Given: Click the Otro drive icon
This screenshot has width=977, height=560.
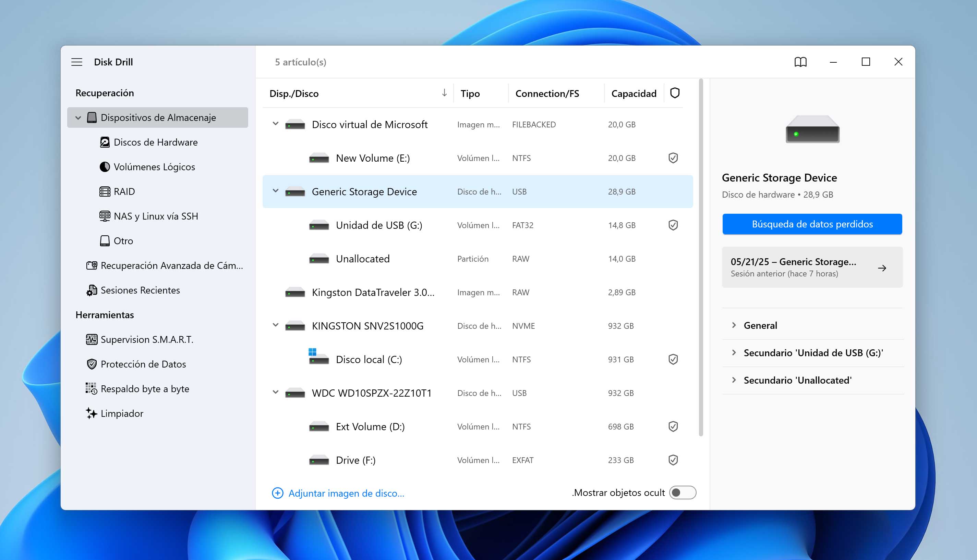Looking at the screenshot, I should [x=105, y=241].
